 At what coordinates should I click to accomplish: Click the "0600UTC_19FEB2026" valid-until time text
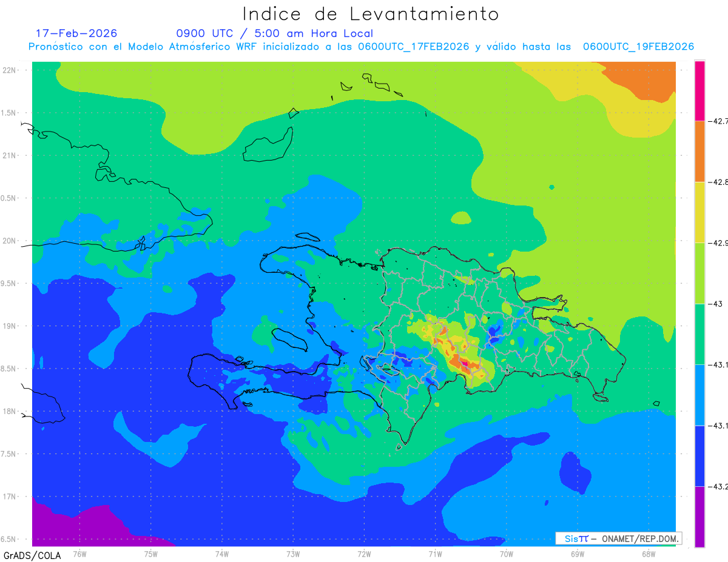[x=638, y=47]
